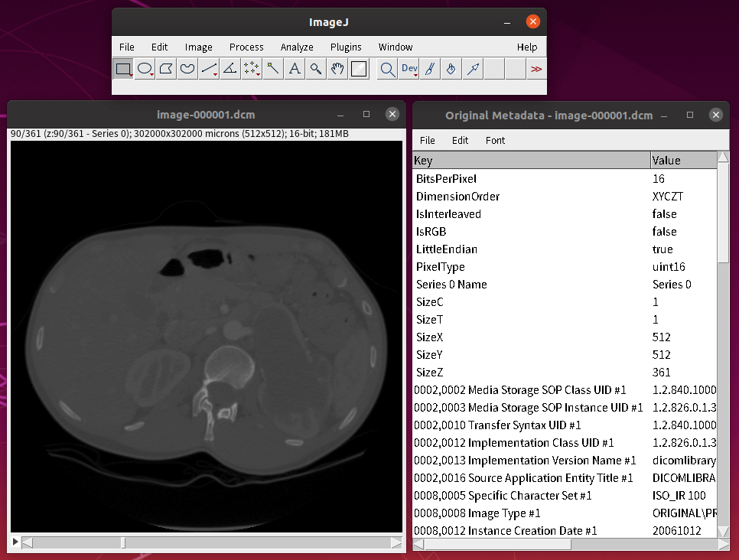
Task: Select the Polygon selection tool
Action: pyautogui.click(x=165, y=69)
